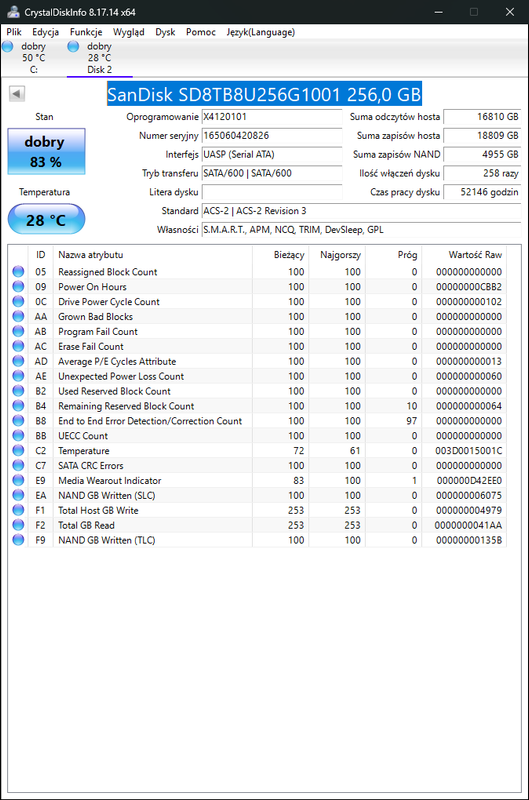Click status orb of Total GB Read row
The width and height of the screenshot is (529, 800).
coord(18,525)
